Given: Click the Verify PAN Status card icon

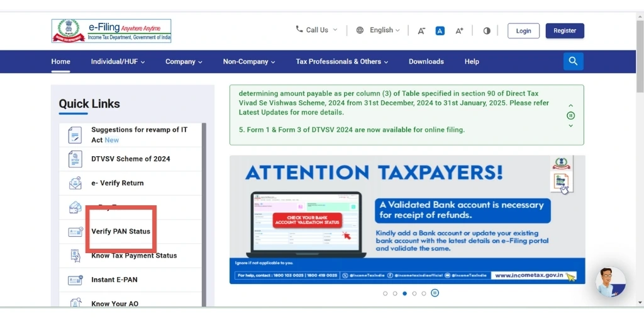Looking at the screenshot, I should click(x=75, y=232).
